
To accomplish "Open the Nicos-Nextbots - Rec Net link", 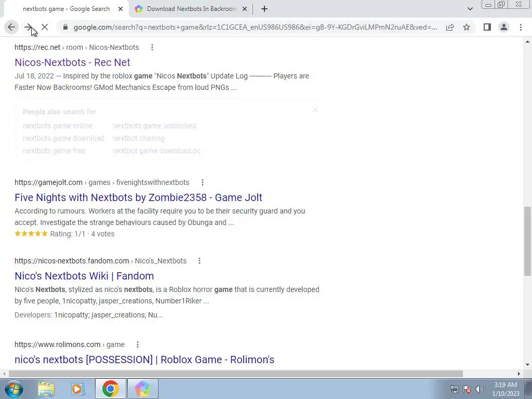I will (x=72, y=62).
